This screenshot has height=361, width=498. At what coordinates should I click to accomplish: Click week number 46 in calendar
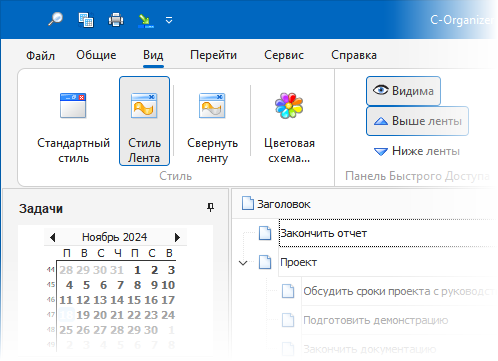51,300
